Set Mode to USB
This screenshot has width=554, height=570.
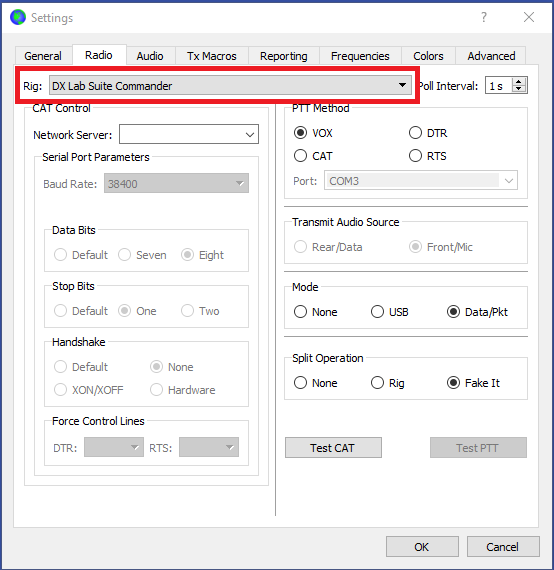pos(390,312)
